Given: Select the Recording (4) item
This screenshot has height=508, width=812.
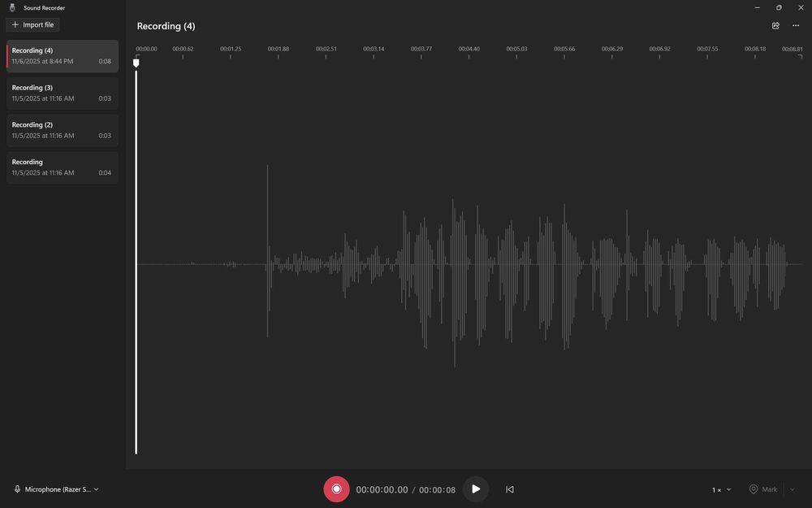Looking at the screenshot, I should pos(63,56).
